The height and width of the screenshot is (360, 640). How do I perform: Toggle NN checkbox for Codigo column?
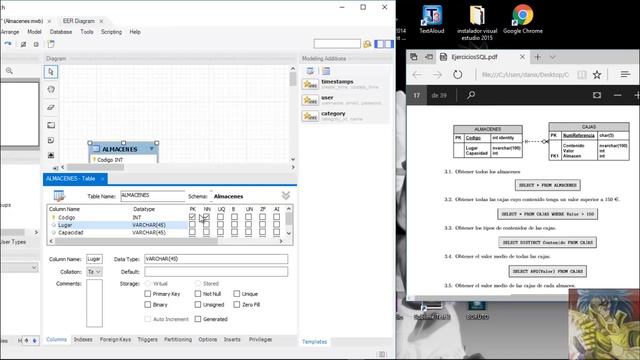point(206,217)
